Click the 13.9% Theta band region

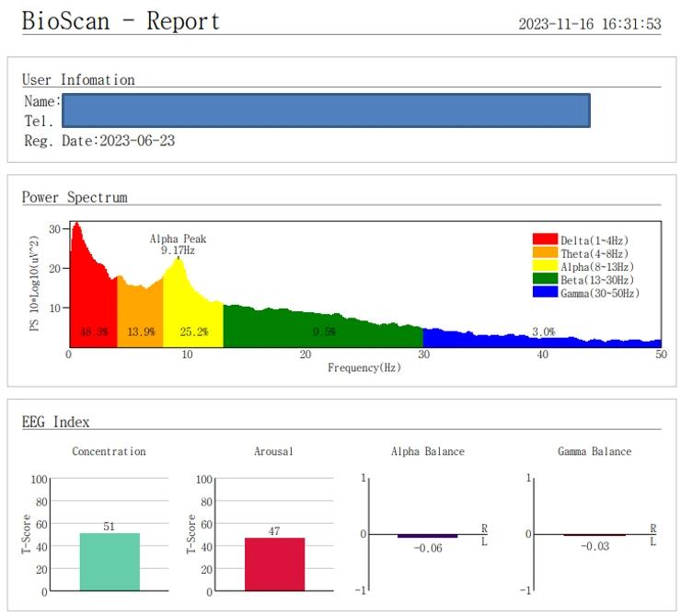pyautogui.click(x=140, y=312)
